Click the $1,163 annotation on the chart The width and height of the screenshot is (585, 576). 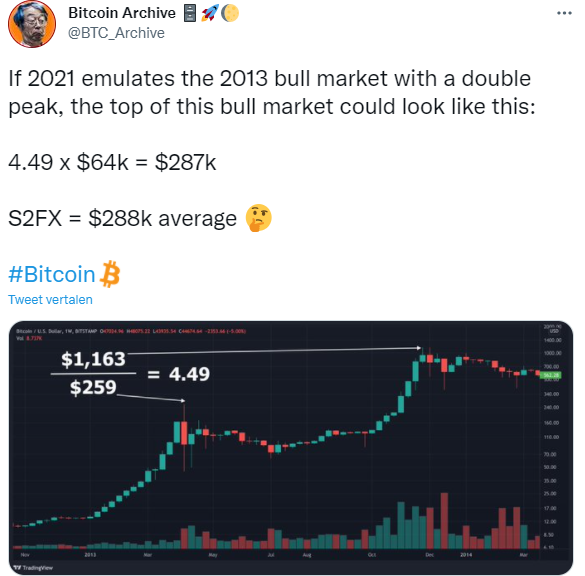pos(93,359)
